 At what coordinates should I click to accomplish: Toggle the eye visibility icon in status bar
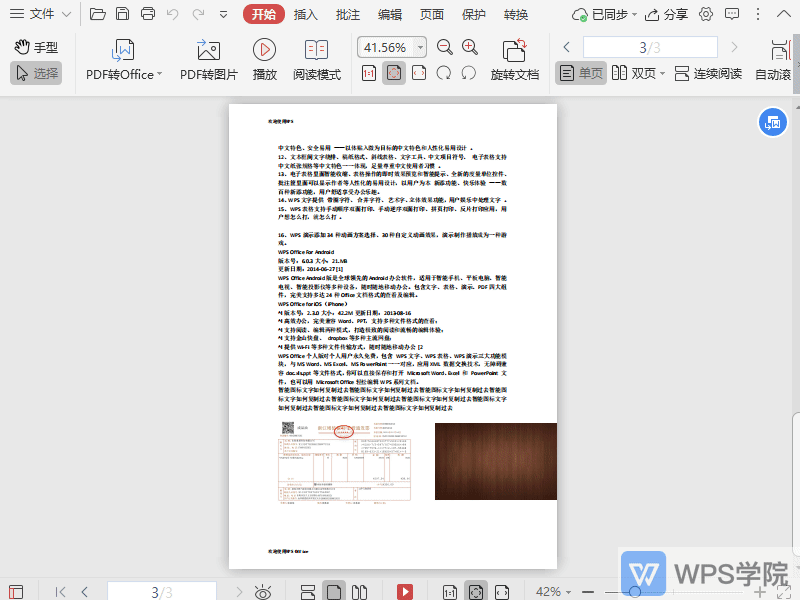click(x=263, y=590)
